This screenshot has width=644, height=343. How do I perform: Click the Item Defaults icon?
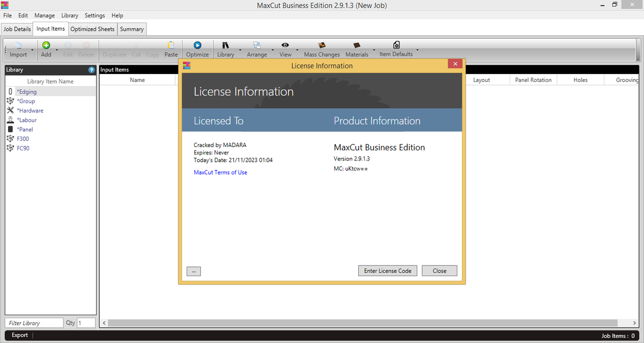pyautogui.click(x=396, y=45)
